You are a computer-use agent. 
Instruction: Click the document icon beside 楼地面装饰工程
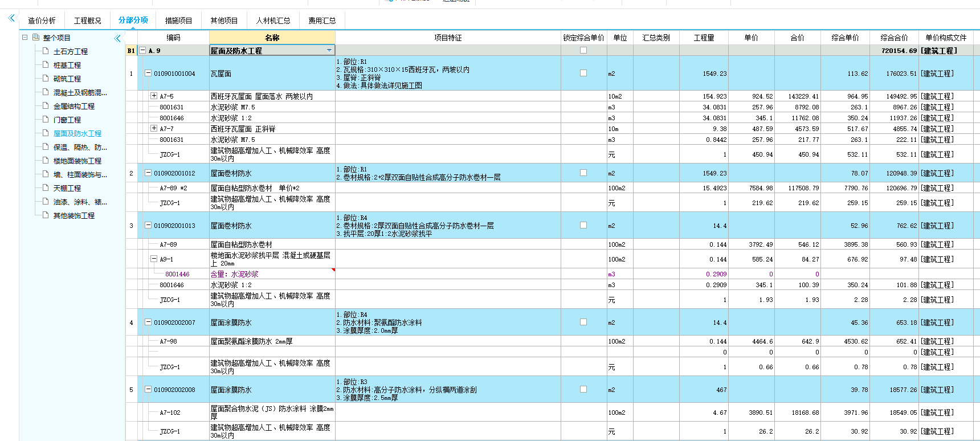pos(46,160)
